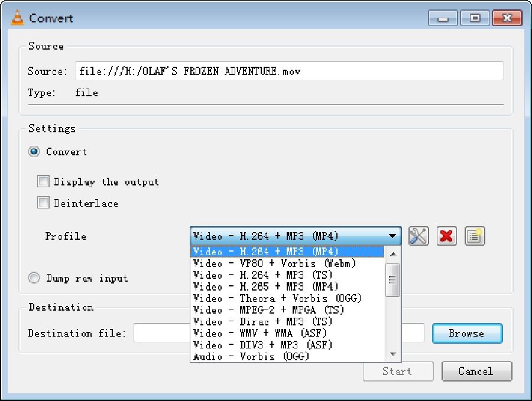
Task: Maximize the Convert window
Action: pyautogui.click(x=475, y=18)
